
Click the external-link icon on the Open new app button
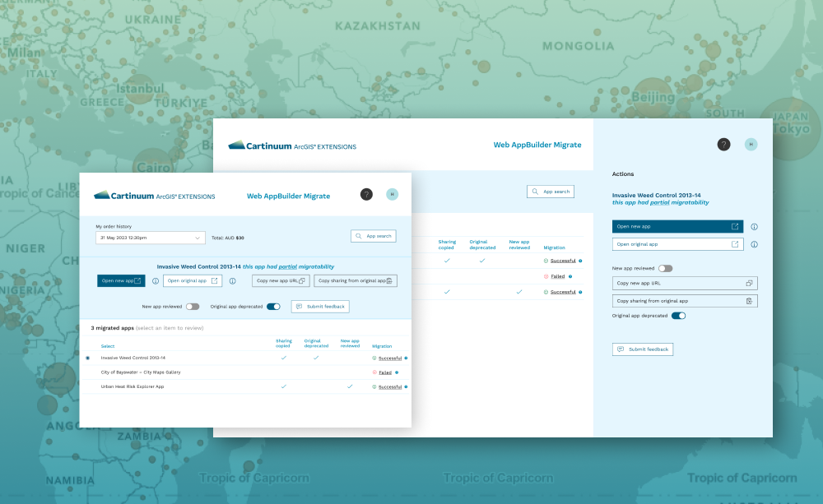coord(138,280)
